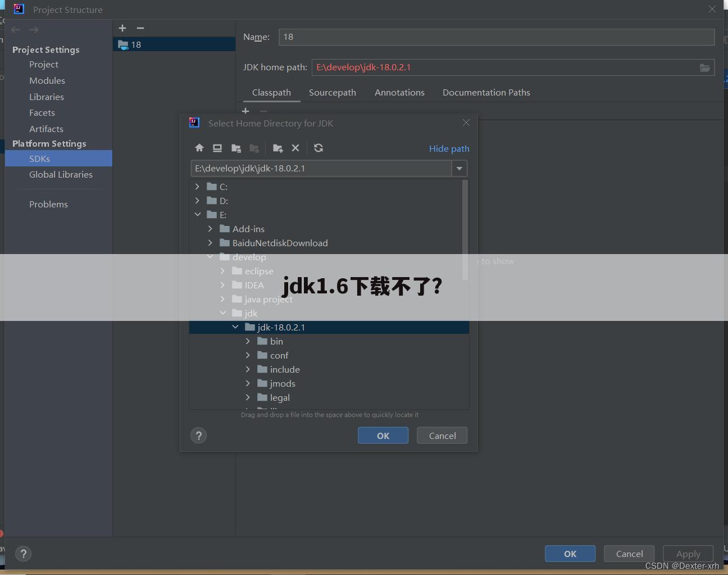Add a new SDK with plus icon

[x=122, y=28]
